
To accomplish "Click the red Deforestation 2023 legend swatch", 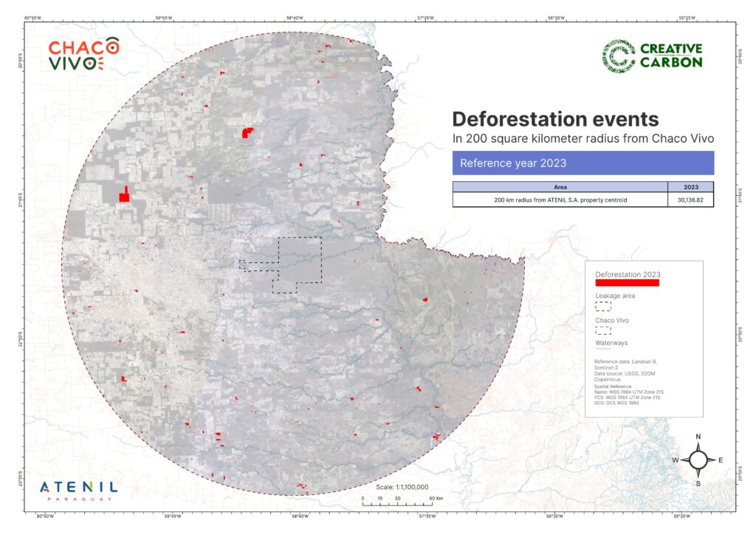I will [627, 282].
